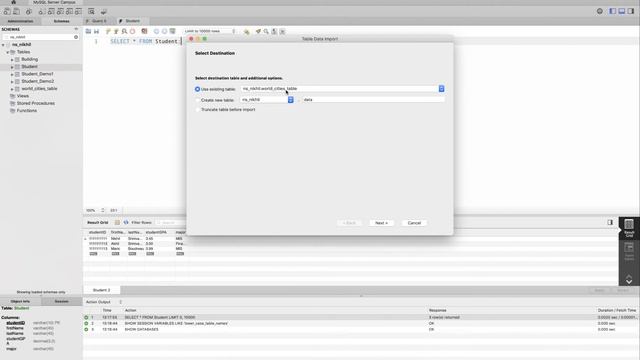The width and height of the screenshot is (640, 360).
Task: Click the Filter Rows search field
Action: [171, 222]
